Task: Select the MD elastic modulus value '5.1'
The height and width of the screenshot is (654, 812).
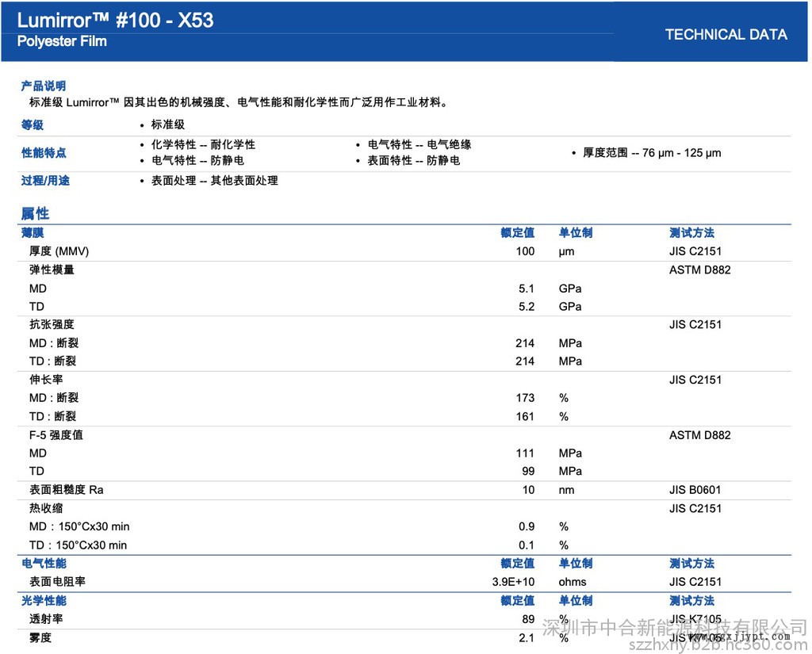Action: tap(527, 289)
